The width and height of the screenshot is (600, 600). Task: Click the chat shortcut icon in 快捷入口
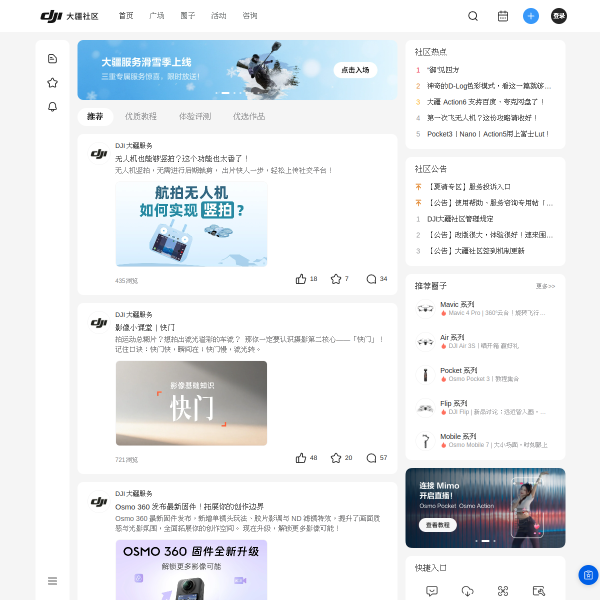[432, 591]
